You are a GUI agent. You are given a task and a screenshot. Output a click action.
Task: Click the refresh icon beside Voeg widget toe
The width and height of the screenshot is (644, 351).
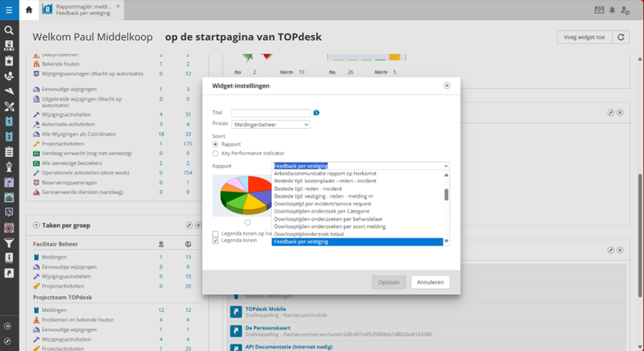point(620,37)
